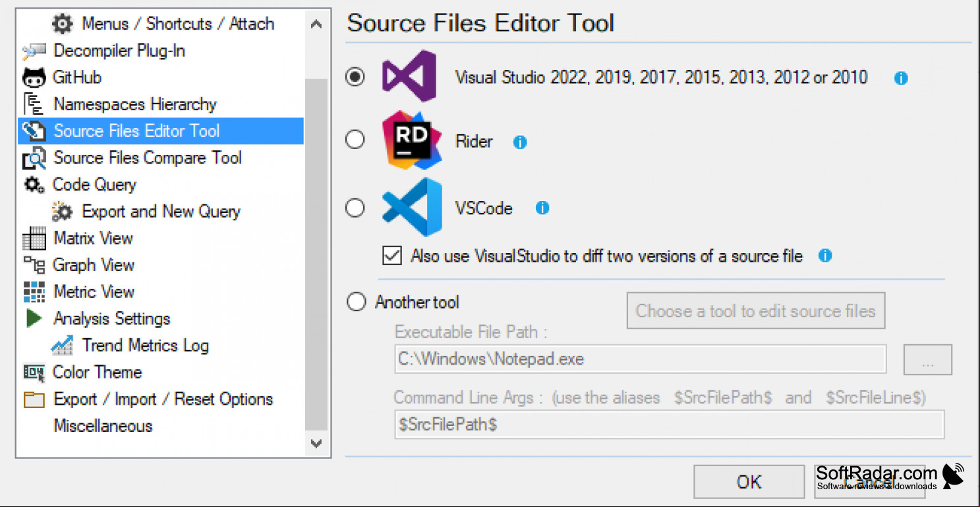The image size is (980, 507).
Task: Click the browse button with three dots
Action: (x=928, y=360)
